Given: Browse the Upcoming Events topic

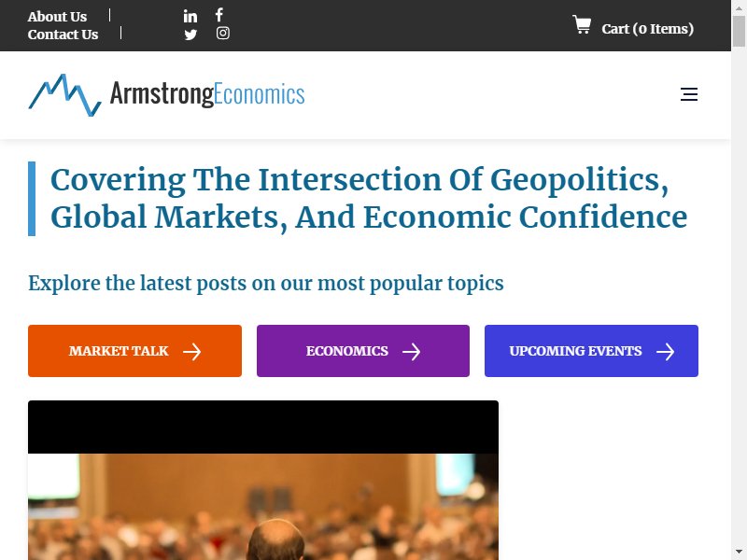Looking at the screenshot, I should [591, 351].
